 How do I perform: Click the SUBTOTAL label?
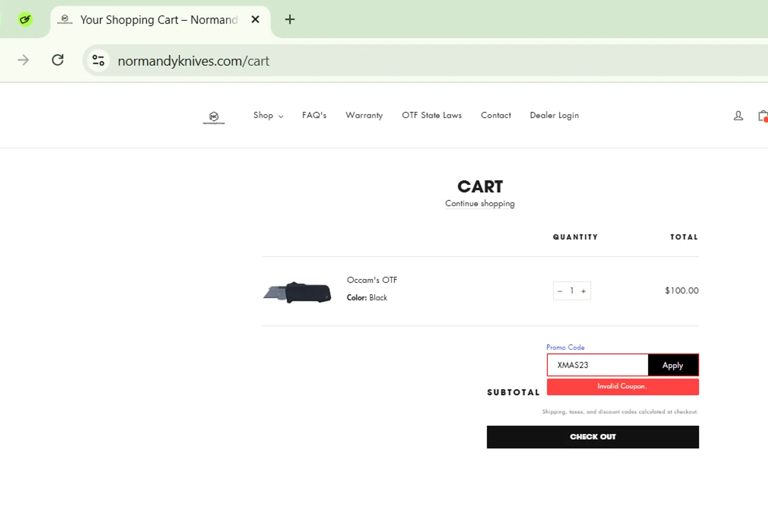(514, 392)
